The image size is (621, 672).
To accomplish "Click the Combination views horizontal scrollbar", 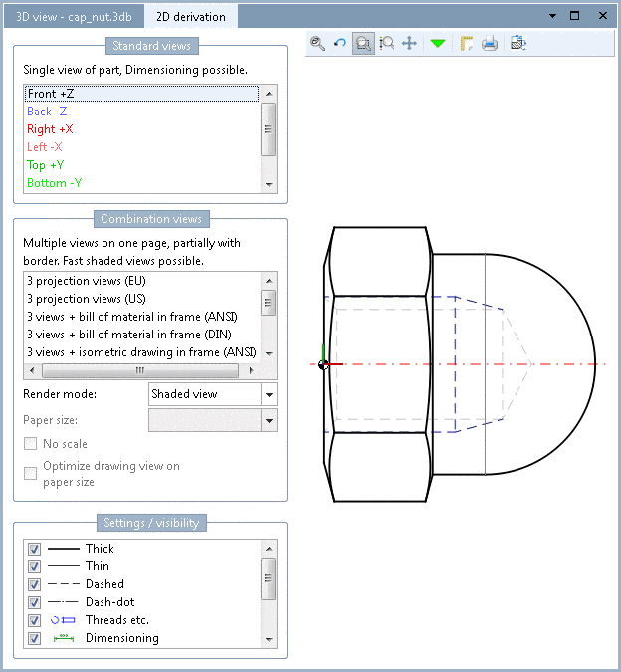I will click(141, 370).
